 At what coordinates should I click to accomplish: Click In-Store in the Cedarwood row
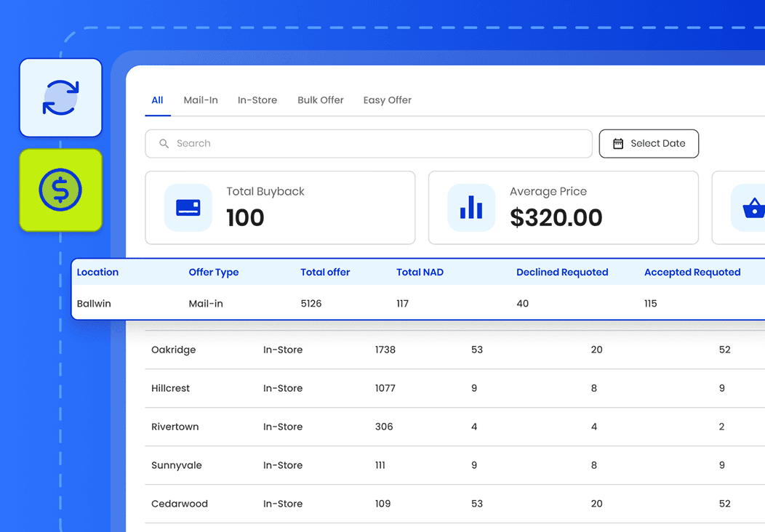(282, 504)
